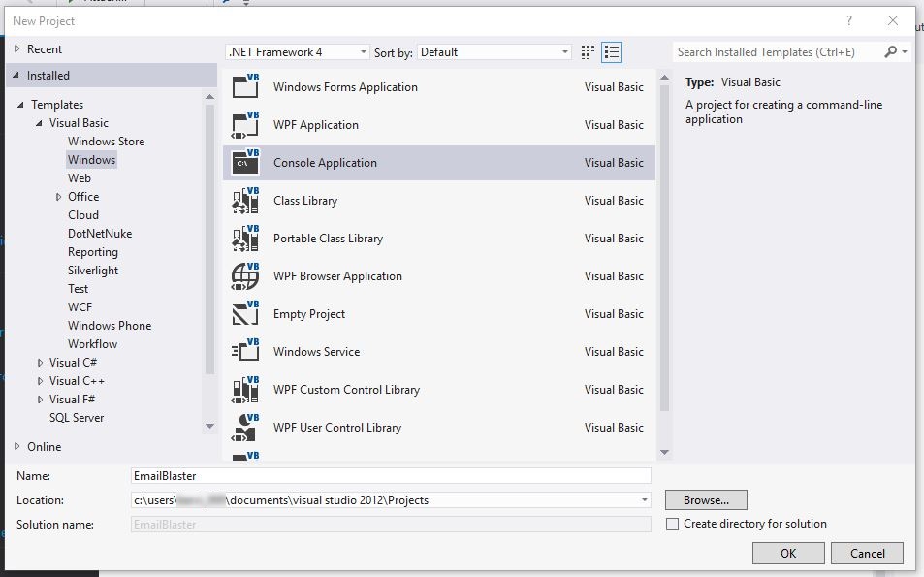This screenshot has height=577, width=924.
Task: Click the Class Library template icon
Action: pos(245,201)
